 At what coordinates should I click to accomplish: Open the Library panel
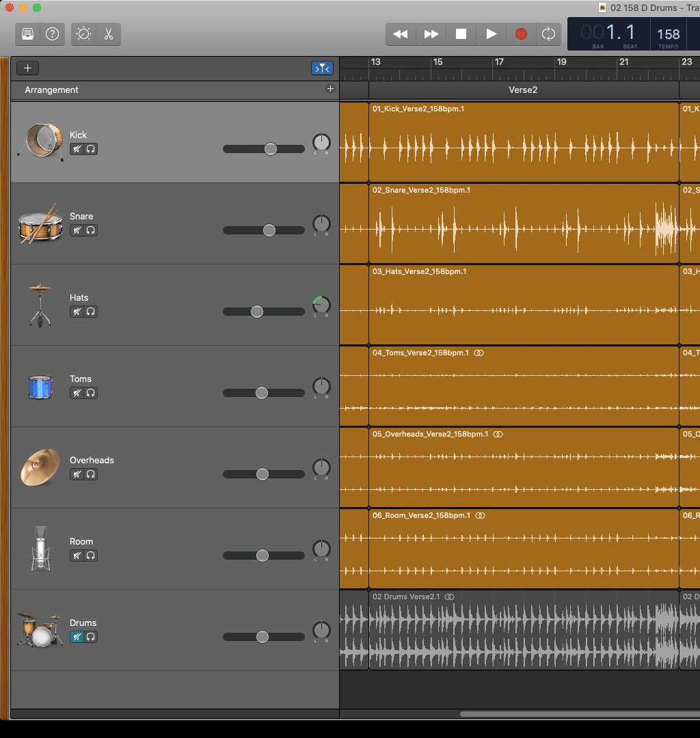28,34
